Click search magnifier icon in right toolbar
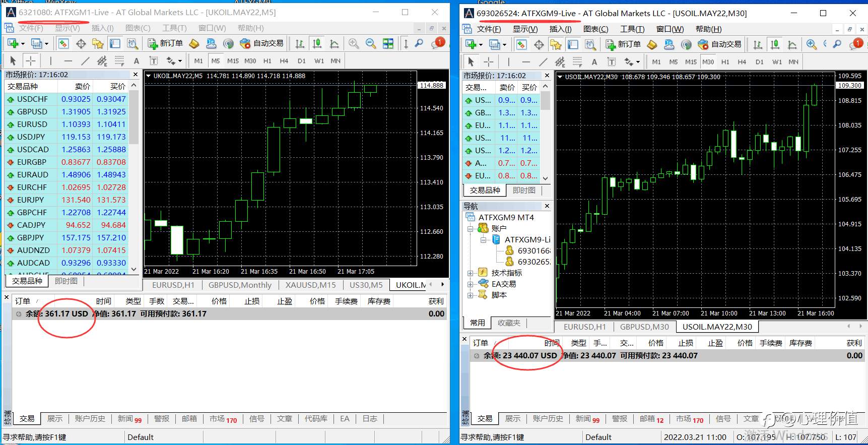This screenshot has width=868, height=445. point(837,44)
